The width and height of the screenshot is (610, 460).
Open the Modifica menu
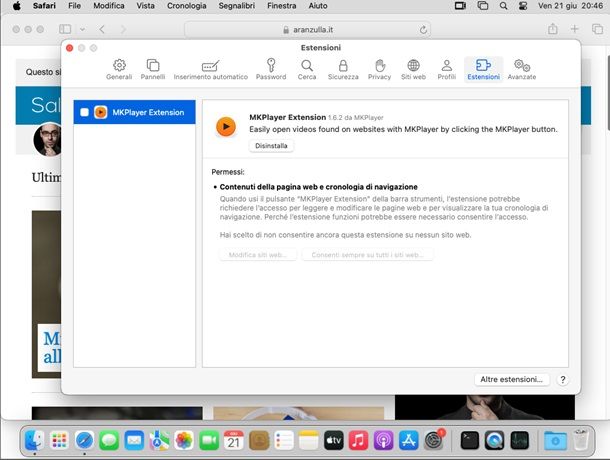tap(109, 6)
